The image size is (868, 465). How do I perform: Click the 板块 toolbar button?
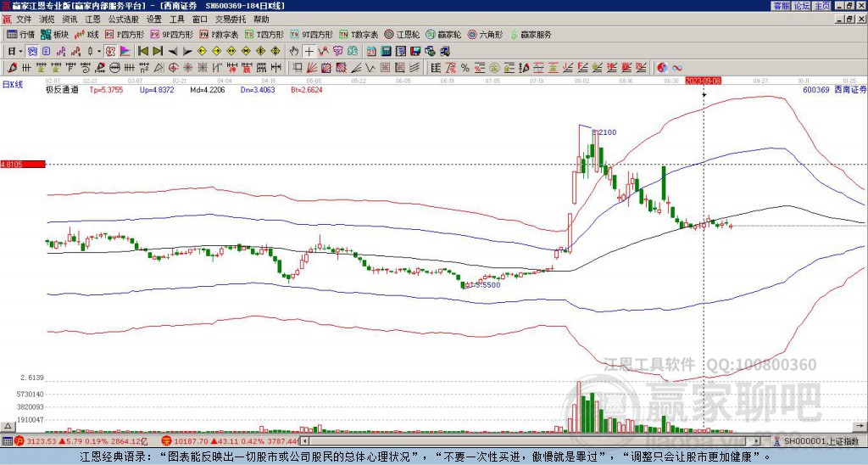click(x=54, y=34)
